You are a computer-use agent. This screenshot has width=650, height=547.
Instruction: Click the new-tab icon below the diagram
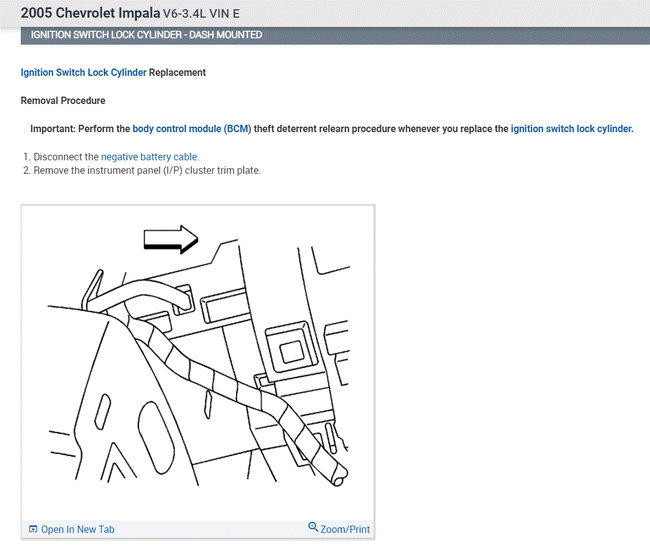point(33,529)
